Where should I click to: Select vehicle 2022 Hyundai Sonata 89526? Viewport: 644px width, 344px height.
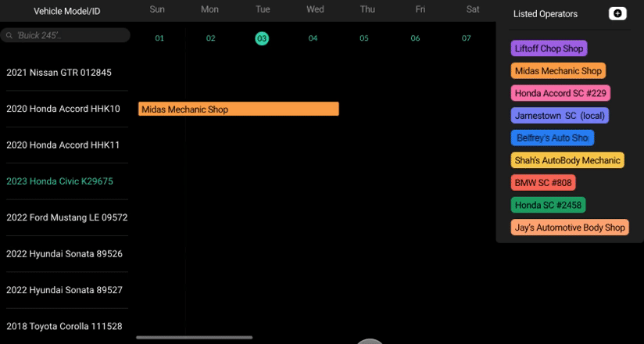[65, 254]
